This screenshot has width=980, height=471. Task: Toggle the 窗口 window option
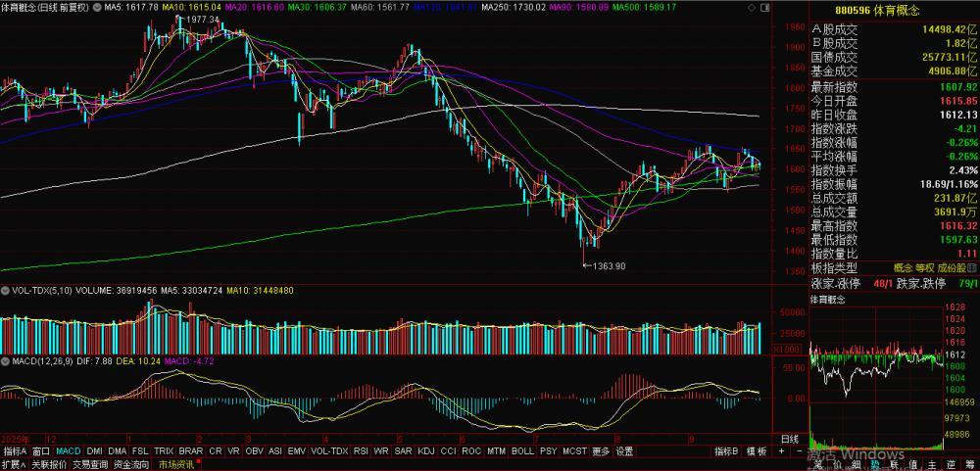coord(40,451)
